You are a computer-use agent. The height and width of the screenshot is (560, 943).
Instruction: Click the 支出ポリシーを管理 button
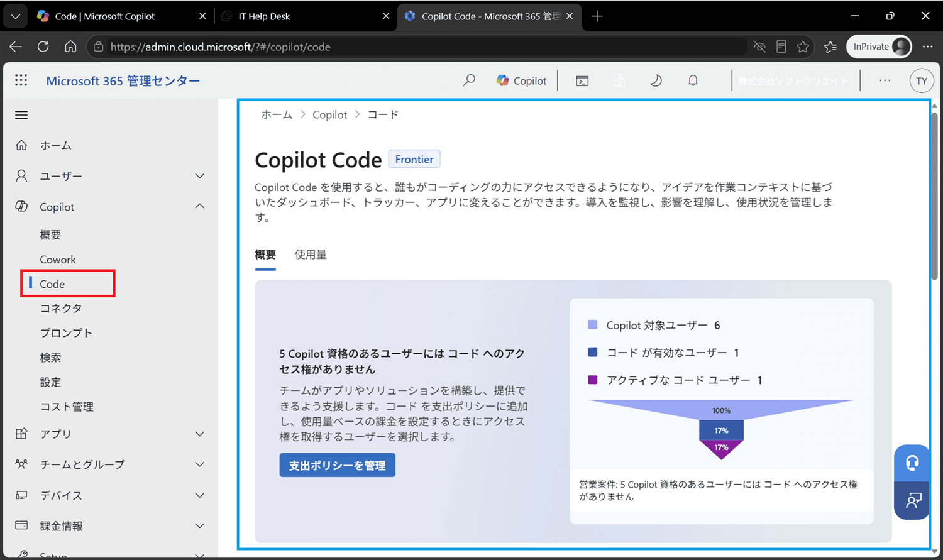click(338, 465)
